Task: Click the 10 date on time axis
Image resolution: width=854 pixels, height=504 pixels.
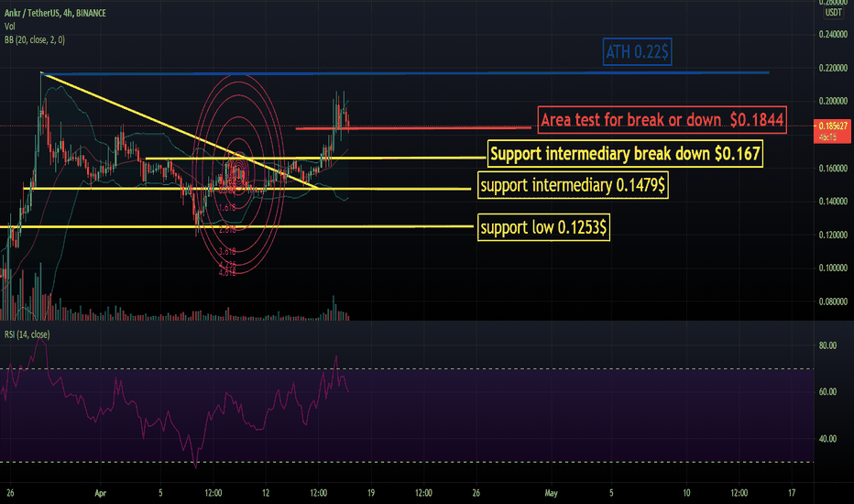Action: 686,493
